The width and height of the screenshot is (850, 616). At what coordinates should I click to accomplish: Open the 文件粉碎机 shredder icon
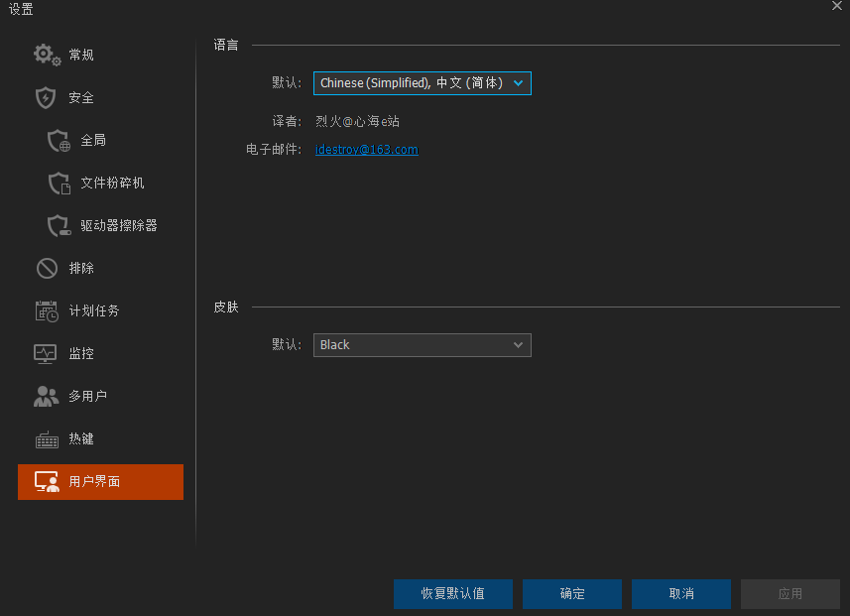click(x=58, y=183)
